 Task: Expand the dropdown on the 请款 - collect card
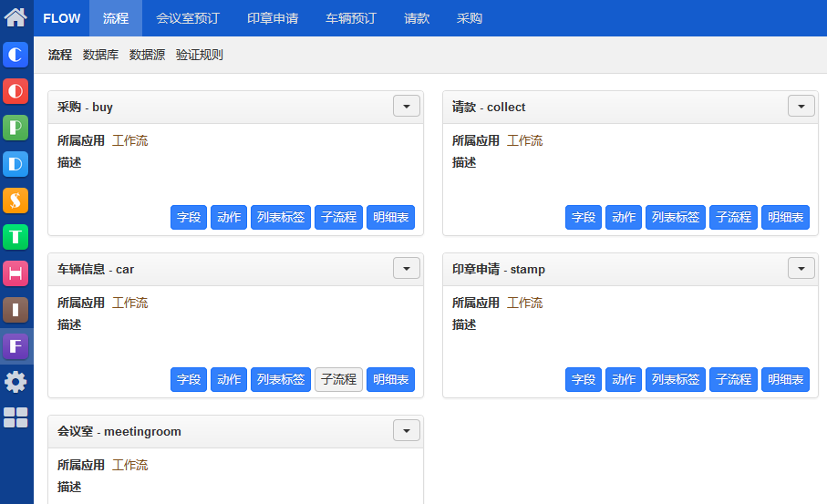[801, 106]
